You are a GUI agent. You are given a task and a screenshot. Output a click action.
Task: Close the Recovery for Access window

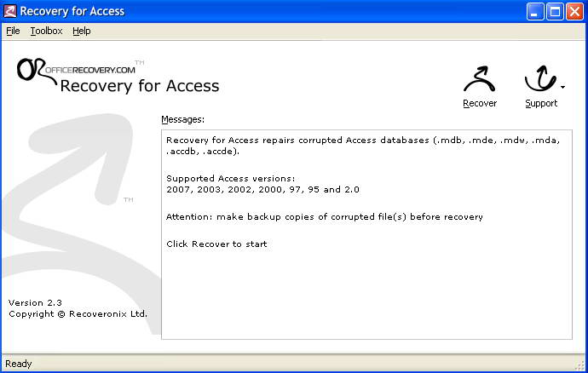click(x=574, y=12)
